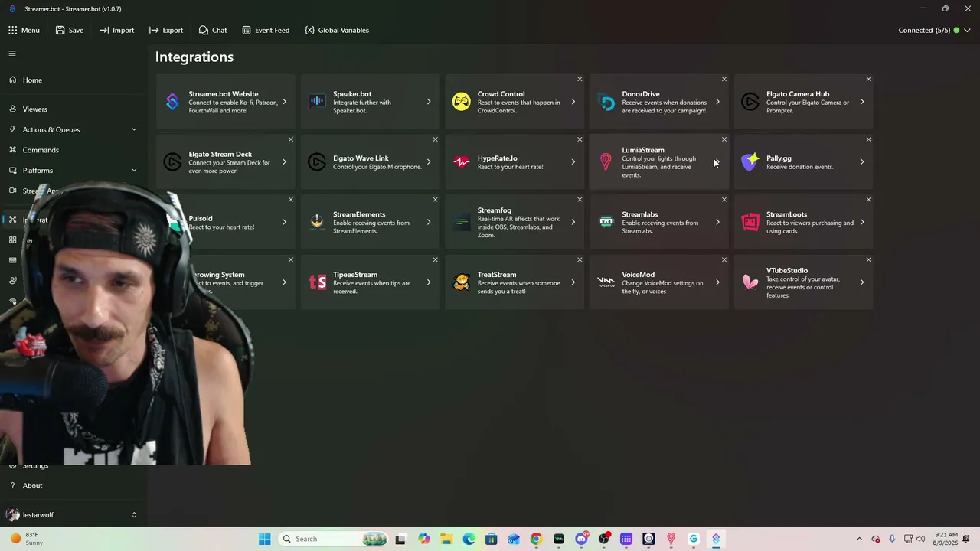
Task: Click the Commands icon in the sidebar
Action: (12, 150)
